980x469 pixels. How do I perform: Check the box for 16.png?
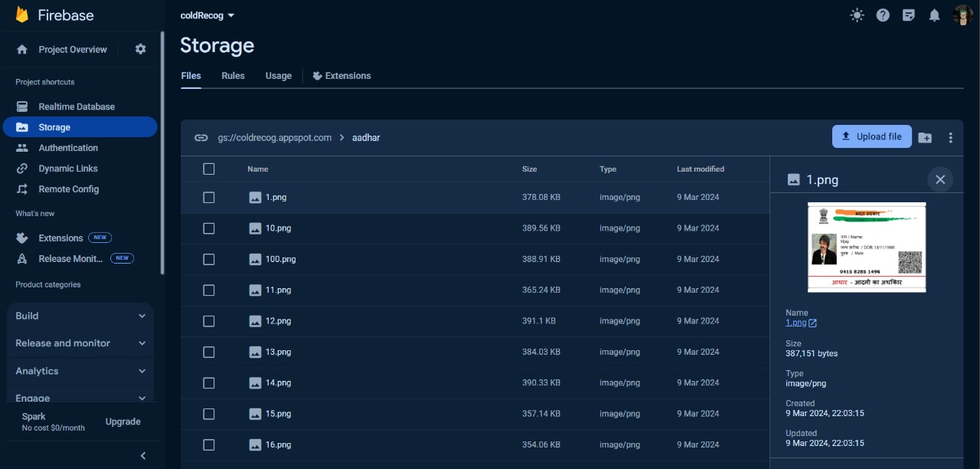tap(209, 444)
